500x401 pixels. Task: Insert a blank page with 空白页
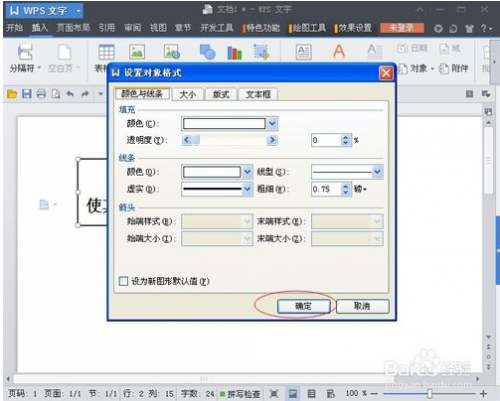coord(64,59)
